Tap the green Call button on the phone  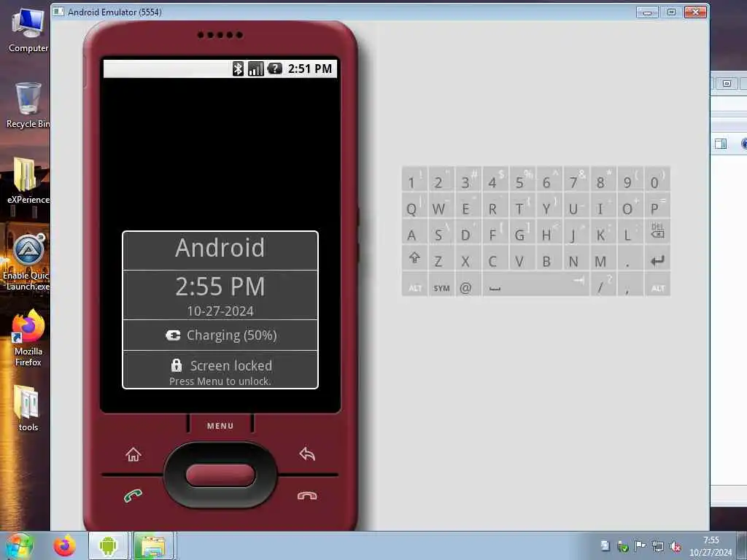pos(133,496)
